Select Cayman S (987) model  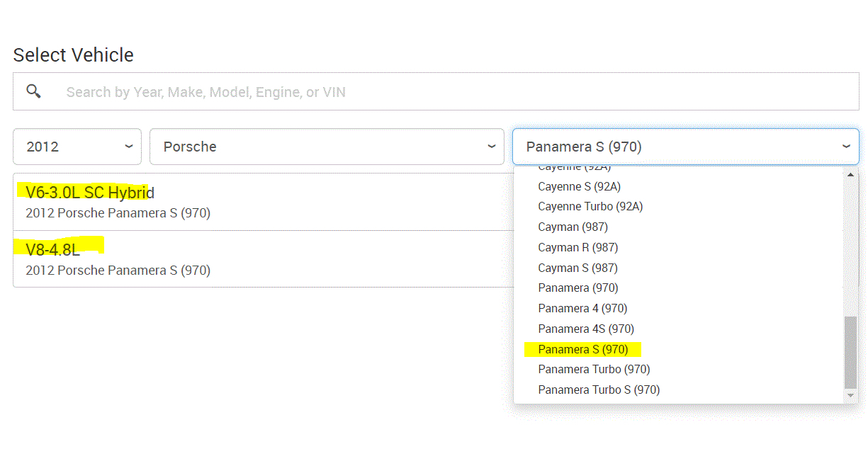click(577, 268)
